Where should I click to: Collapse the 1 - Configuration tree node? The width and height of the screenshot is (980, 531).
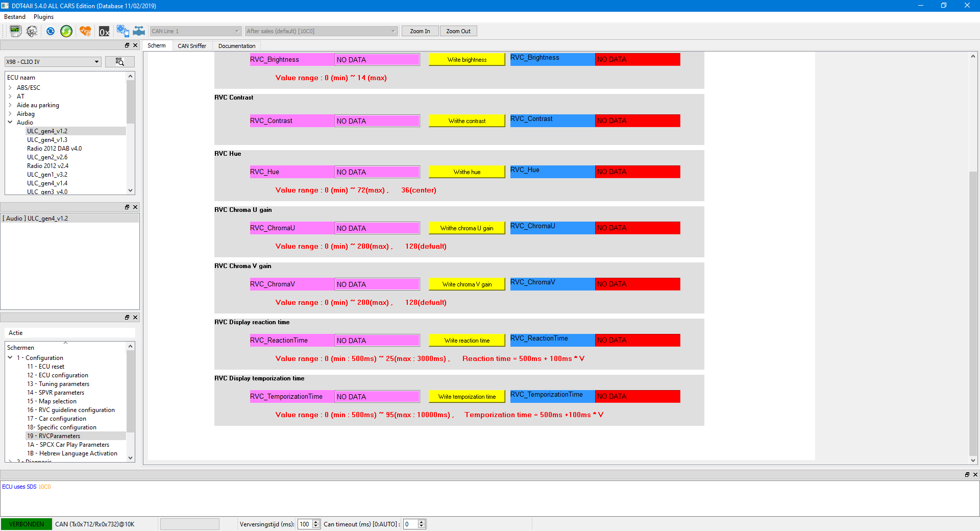pyautogui.click(x=10, y=358)
